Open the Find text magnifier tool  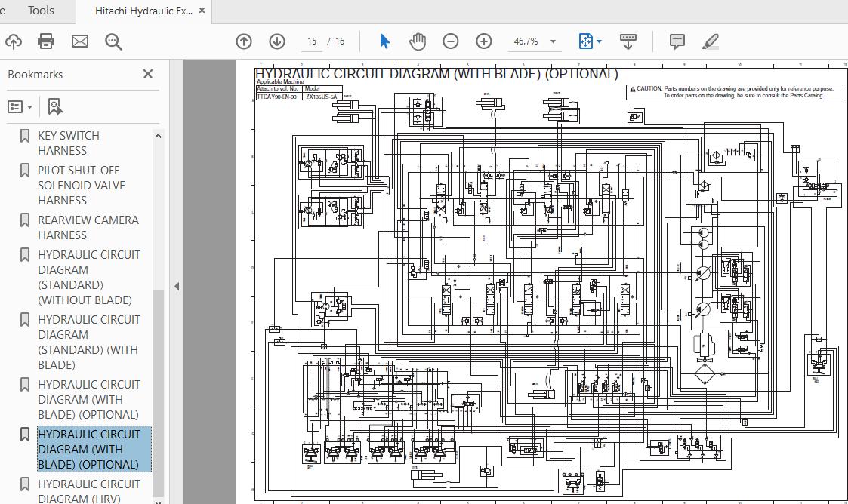click(113, 41)
